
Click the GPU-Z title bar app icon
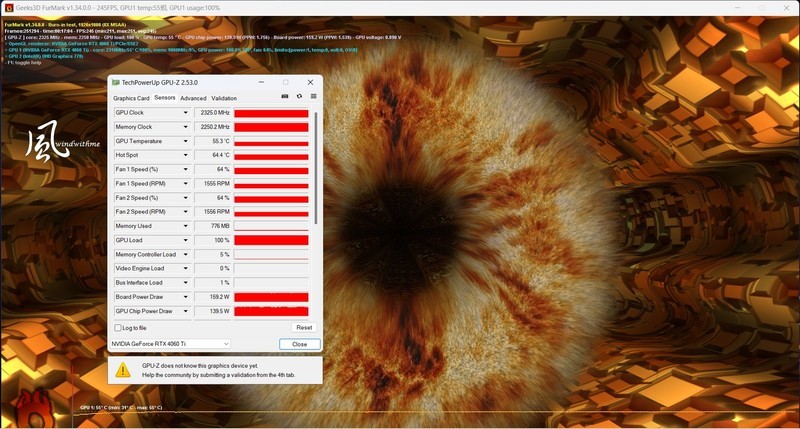tap(115, 82)
